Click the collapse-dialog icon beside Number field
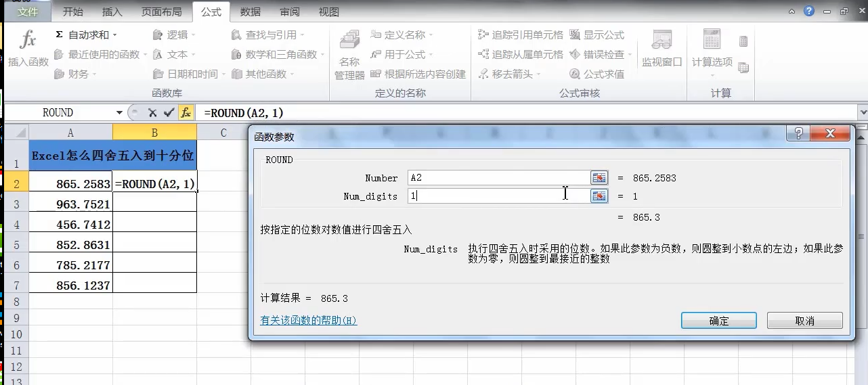Image resolution: width=868 pixels, height=385 pixels. pos(599,178)
